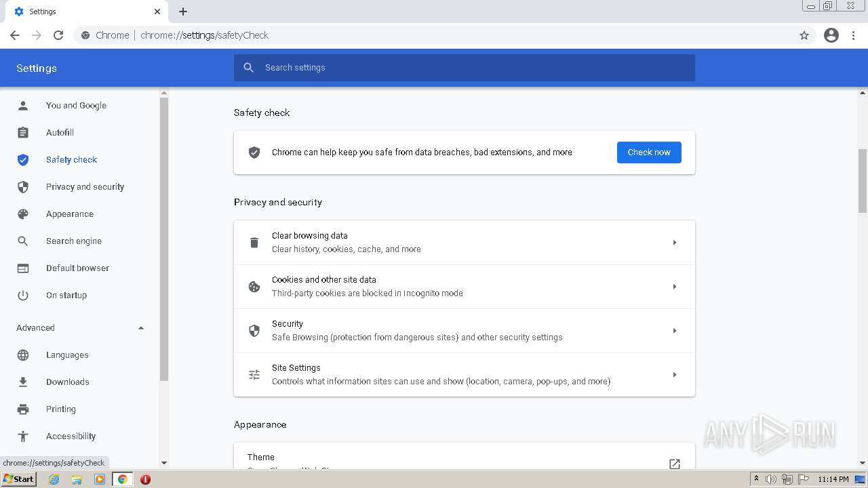The height and width of the screenshot is (488, 868).
Task: Click the main page vertical scrollbar thumb
Action: 863,181
